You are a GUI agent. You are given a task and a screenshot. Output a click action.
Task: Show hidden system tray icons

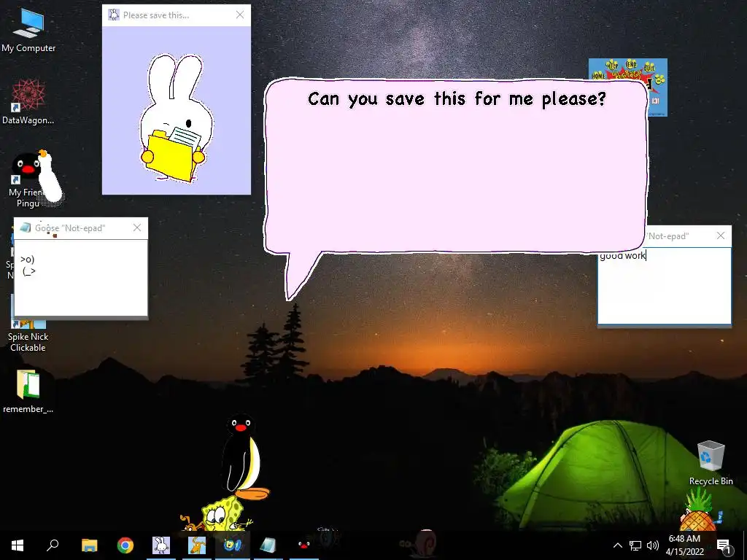coord(617,545)
